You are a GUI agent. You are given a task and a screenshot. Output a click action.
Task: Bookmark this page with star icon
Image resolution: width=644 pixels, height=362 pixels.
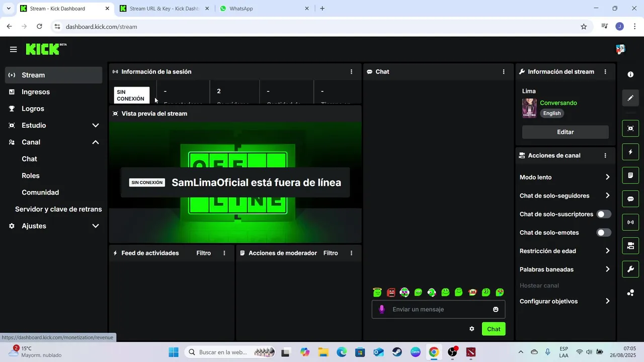584,27
